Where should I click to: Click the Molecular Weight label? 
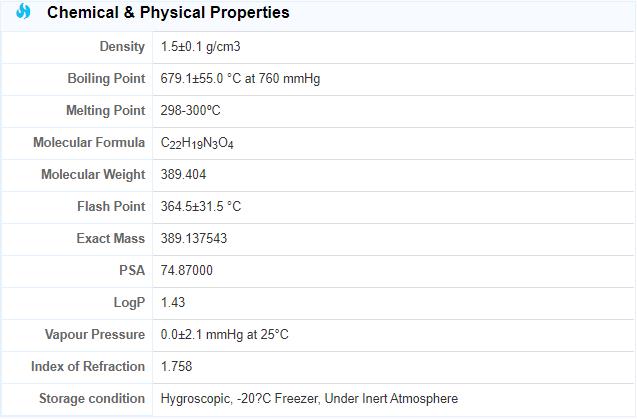93,175
